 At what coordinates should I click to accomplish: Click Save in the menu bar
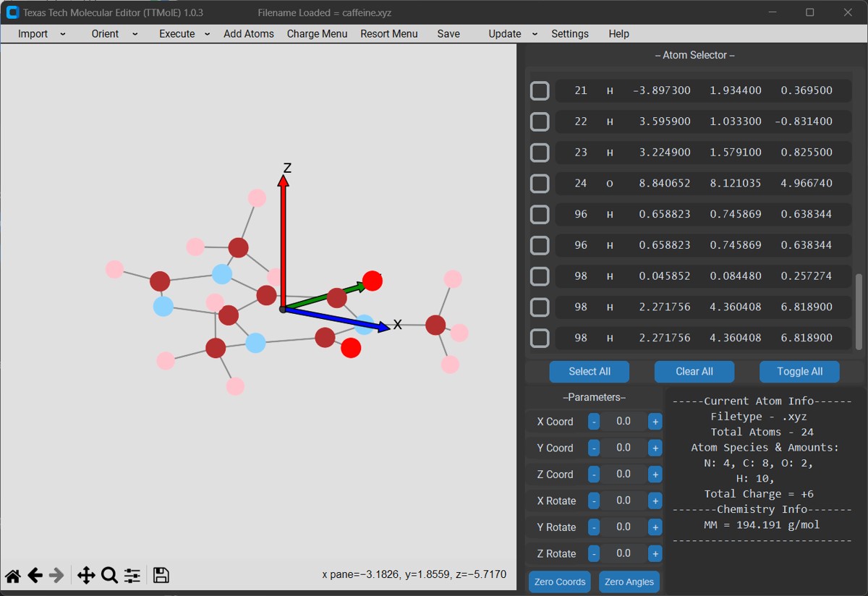pyautogui.click(x=448, y=34)
